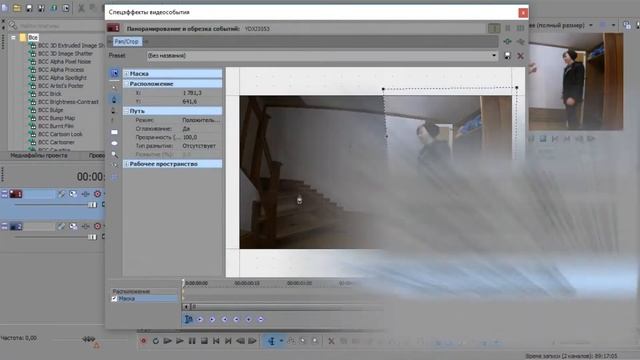
Task: Collapse the Путь section
Action: (127, 111)
